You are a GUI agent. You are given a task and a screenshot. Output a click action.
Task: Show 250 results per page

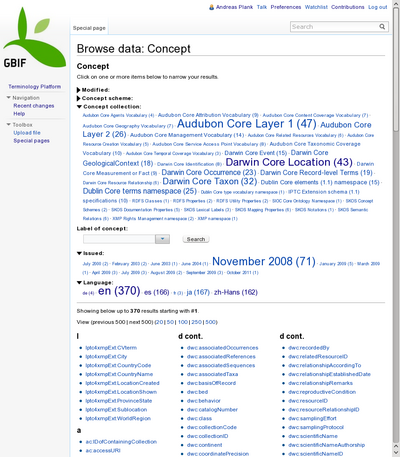tap(196, 322)
